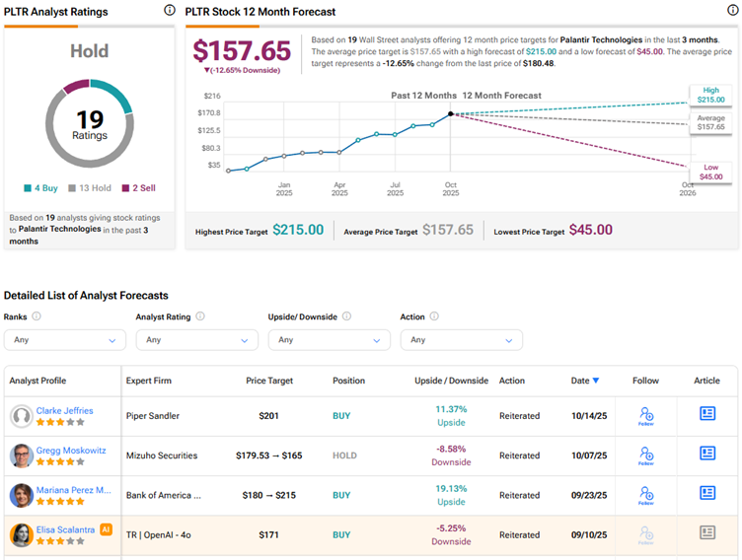Follow analyst Clarke Jeffries
The image size is (742, 560).
click(x=646, y=416)
